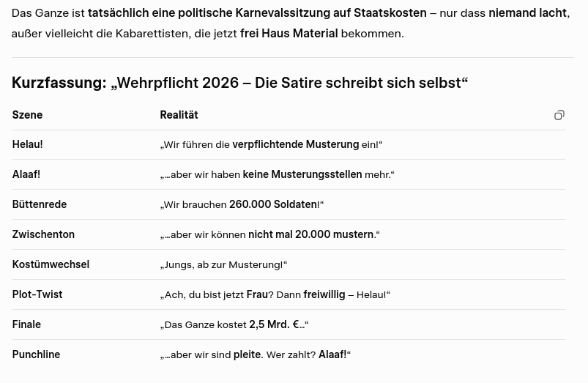
Task: Select the 'Punchline' row label
Action: pyautogui.click(x=36, y=354)
